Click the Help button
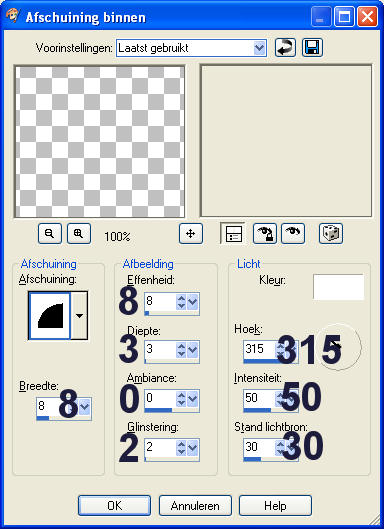 click(x=275, y=505)
